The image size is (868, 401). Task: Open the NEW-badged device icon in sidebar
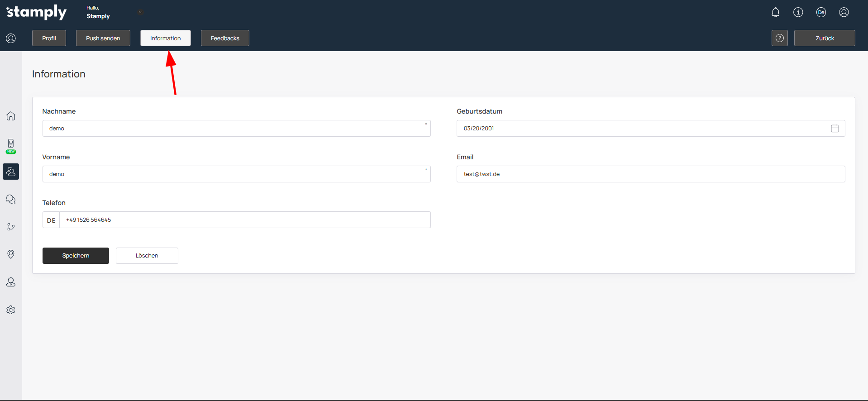(11, 145)
